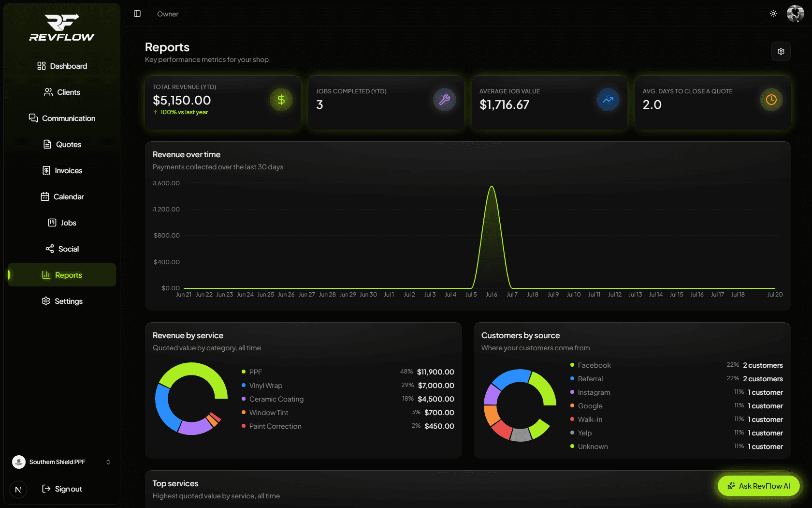Toggle light/dark theme sun icon
The image size is (812, 508).
(773, 14)
